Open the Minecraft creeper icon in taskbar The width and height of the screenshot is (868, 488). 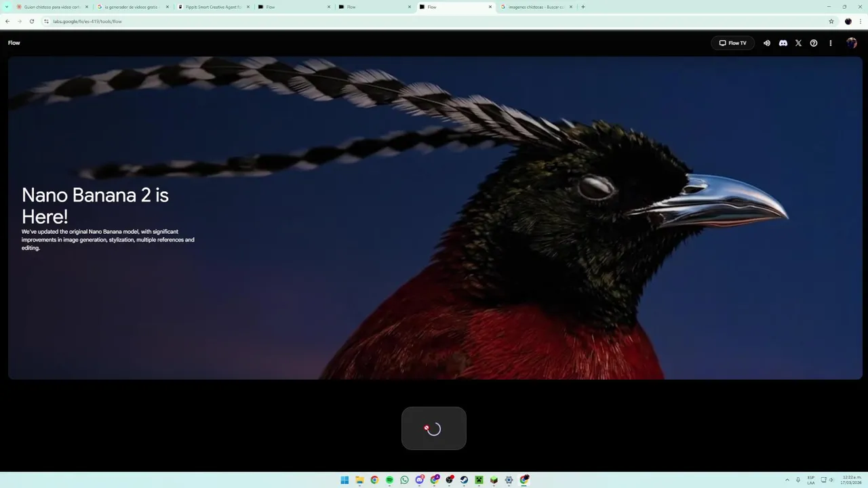tap(479, 480)
